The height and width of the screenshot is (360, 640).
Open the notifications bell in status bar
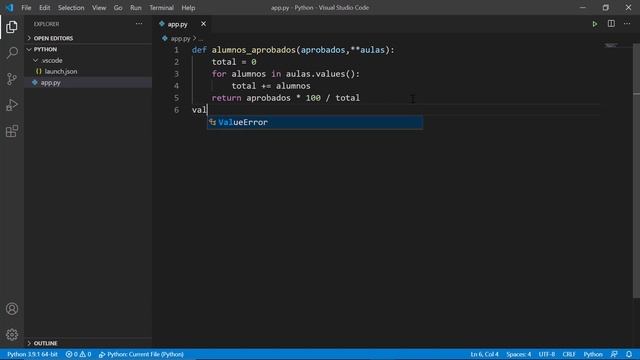point(629,354)
